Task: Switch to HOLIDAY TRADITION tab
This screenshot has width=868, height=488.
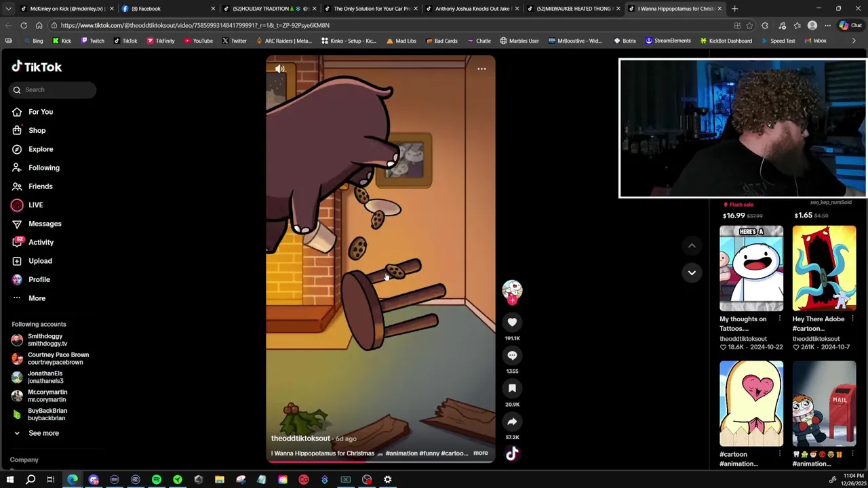Action: [x=270, y=9]
